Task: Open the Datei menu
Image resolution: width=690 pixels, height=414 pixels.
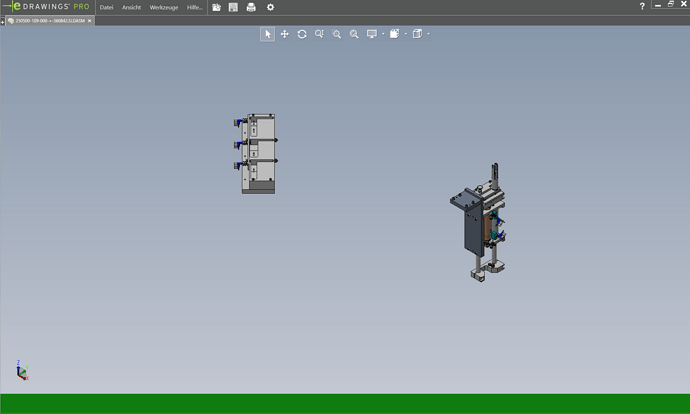Action: 106,7
